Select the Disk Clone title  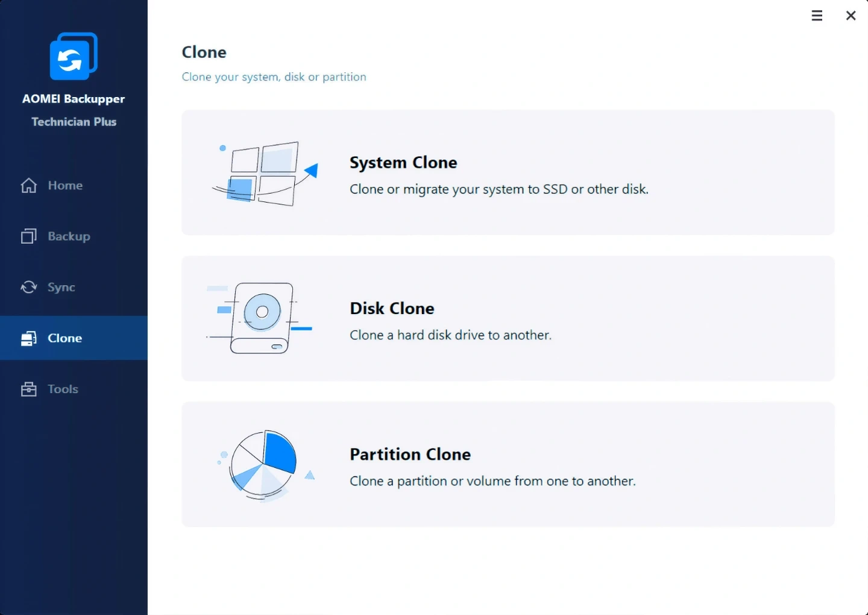pos(392,309)
